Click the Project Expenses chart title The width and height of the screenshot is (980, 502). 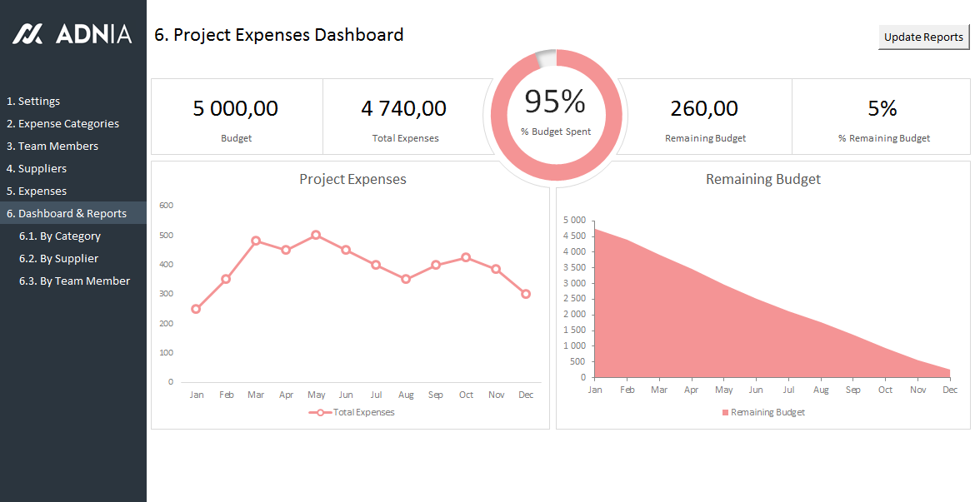(352, 179)
